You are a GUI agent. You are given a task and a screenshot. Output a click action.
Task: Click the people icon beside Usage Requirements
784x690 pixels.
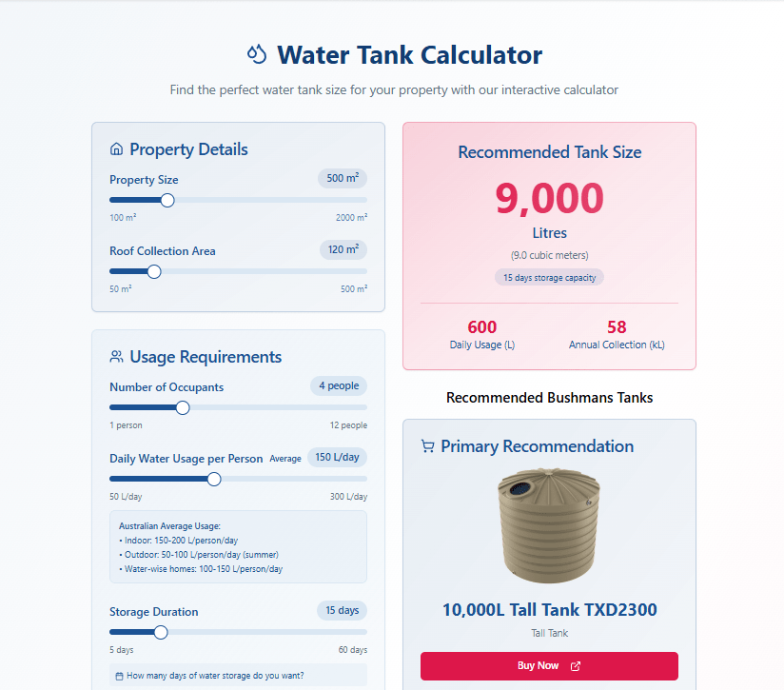coord(115,356)
